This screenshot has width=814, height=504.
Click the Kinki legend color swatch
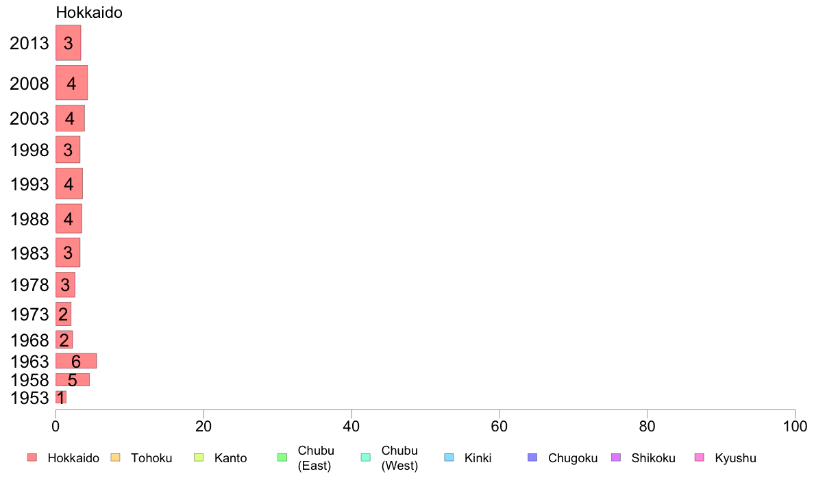click(x=449, y=457)
